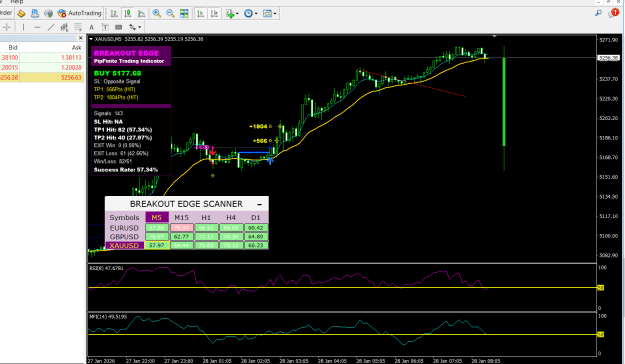The height and width of the screenshot is (364, 625).
Task: Click the BUY 5177.68 signal text
Action: click(x=118, y=73)
